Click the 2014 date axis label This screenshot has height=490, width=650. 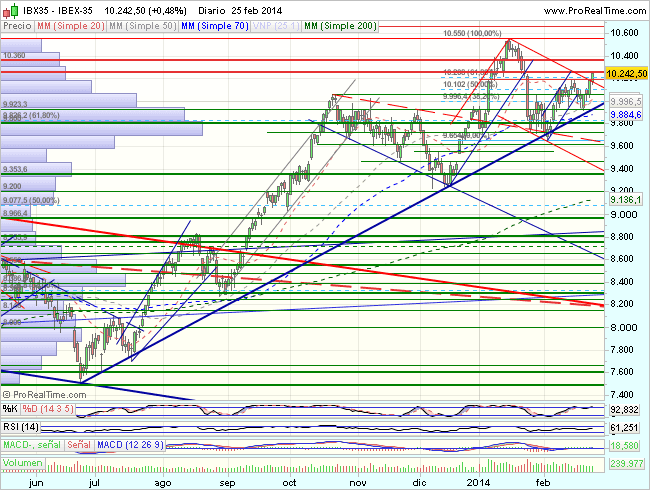pyautogui.click(x=478, y=483)
